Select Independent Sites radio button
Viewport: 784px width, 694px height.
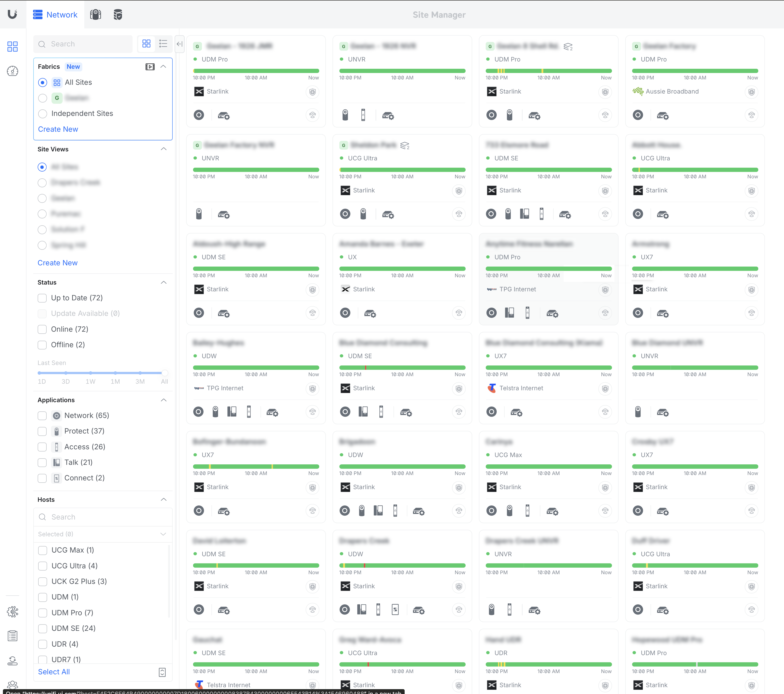coord(43,114)
